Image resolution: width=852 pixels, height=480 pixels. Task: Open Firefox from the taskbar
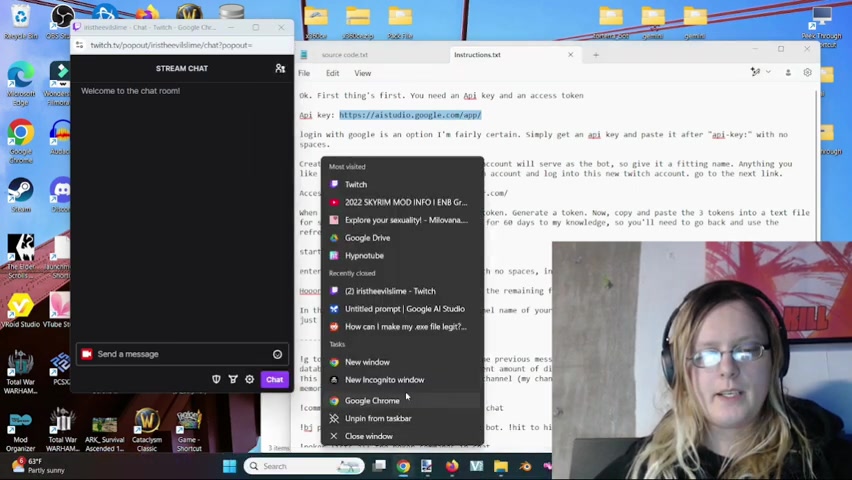(x=452, y=466)
